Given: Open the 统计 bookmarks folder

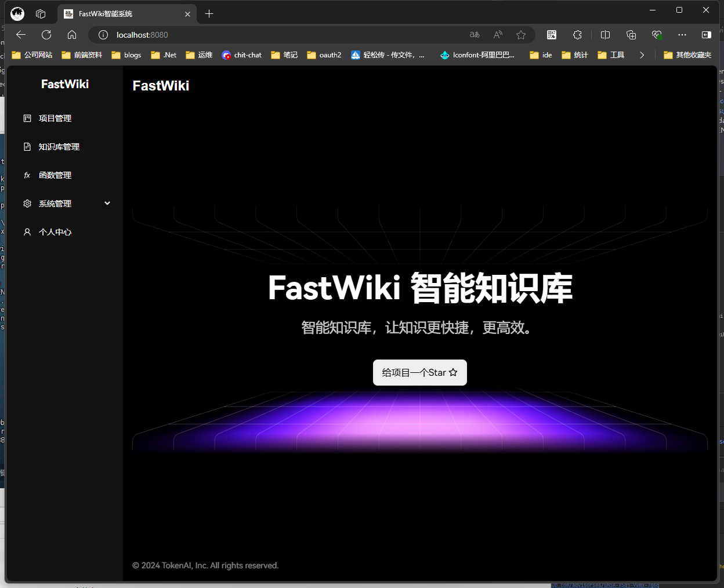Looking at the screenshot, I should point(575,55).
